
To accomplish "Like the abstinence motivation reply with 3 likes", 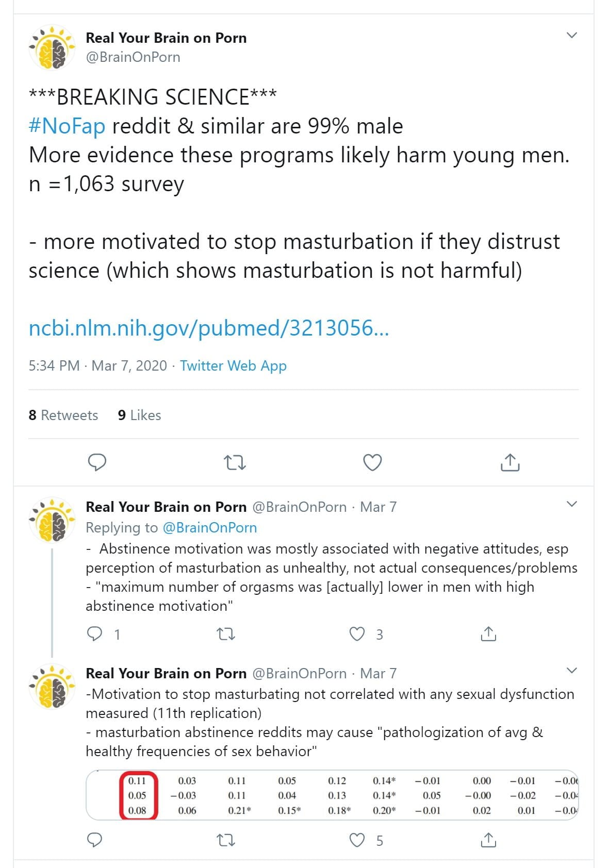I will [x=357, y=633].
